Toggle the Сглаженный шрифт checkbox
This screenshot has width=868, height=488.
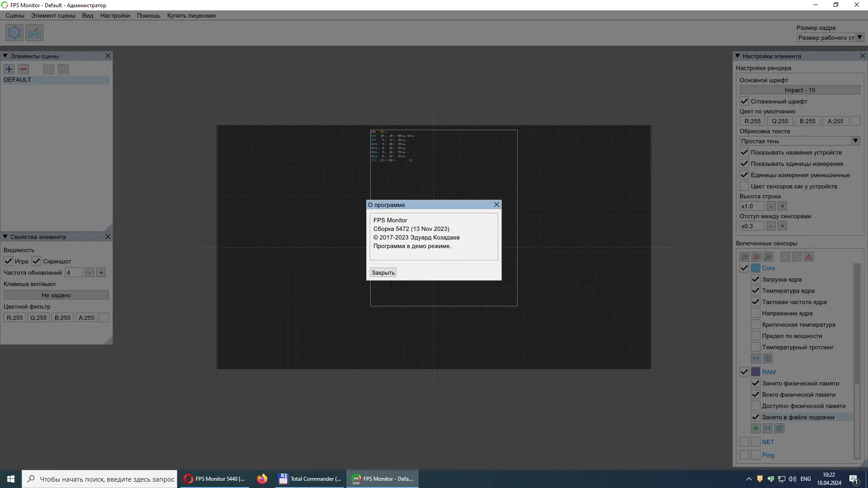[x=745, y=101]
